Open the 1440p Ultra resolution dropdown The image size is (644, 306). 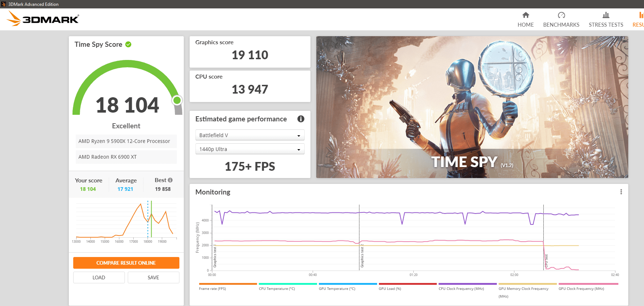click(250, 149)
